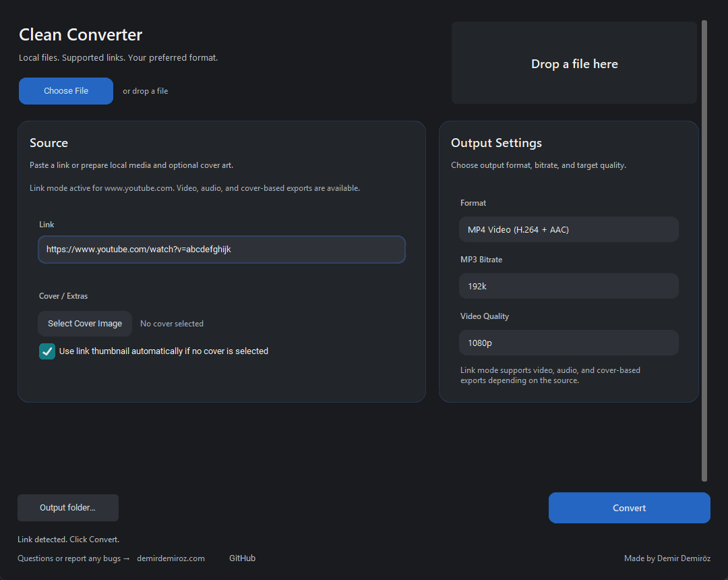Click the Output folder... button
Viewport: 728px width, 580px height.
coord(68,508)
